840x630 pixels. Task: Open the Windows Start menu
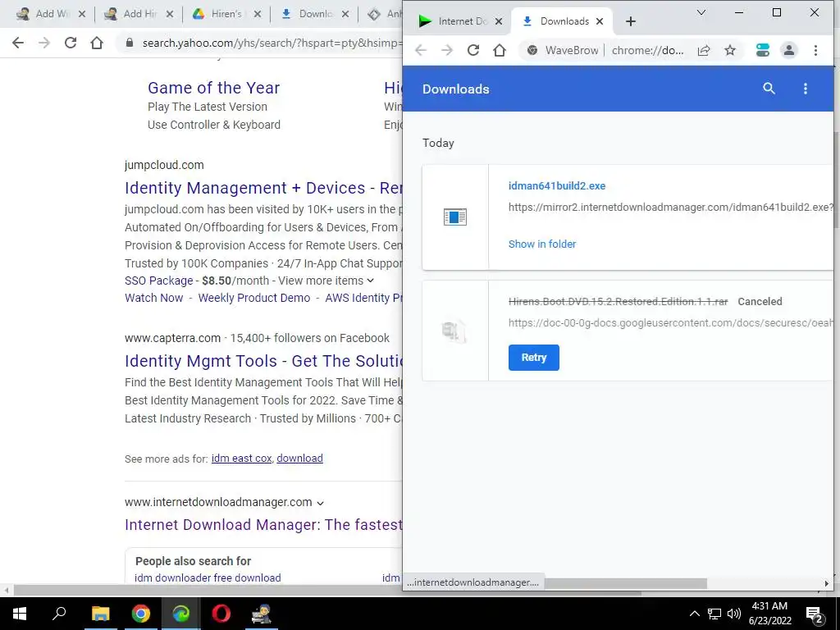[20, 614]
